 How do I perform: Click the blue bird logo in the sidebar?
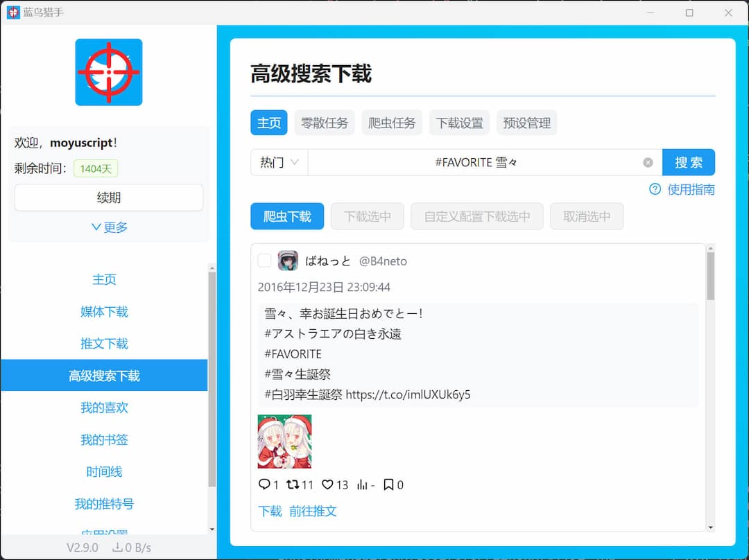pos(108,72)
